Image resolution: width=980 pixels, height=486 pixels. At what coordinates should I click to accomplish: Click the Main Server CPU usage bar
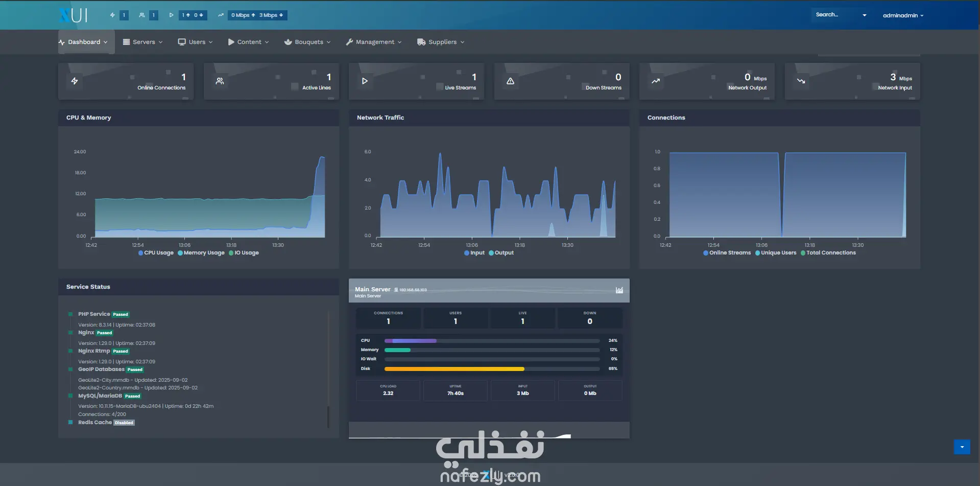point(492,341)
